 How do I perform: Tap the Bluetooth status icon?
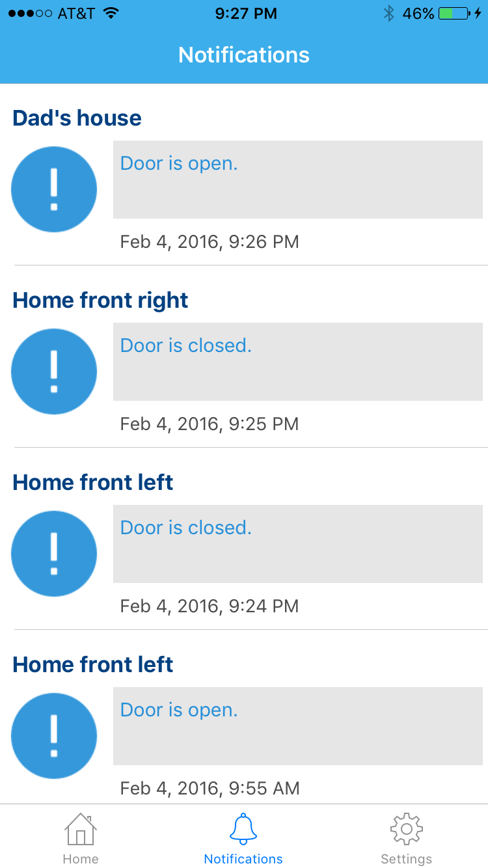(x=389, y=13)
